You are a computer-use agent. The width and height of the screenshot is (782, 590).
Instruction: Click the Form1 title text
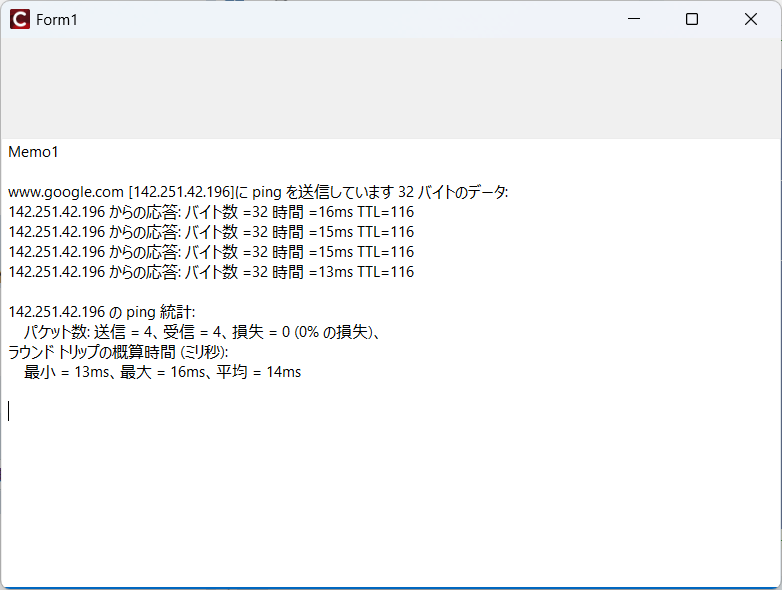pyautogui.click(x=57, y=20)
